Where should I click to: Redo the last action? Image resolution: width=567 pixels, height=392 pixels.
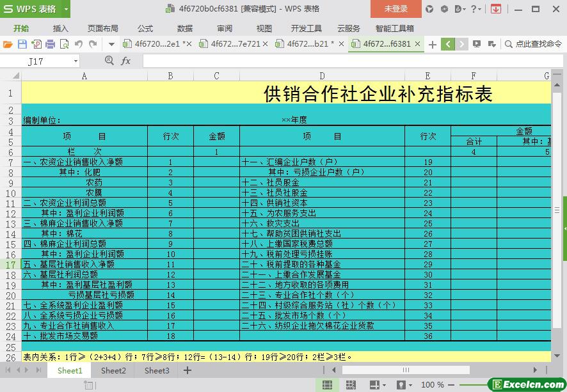93,44
